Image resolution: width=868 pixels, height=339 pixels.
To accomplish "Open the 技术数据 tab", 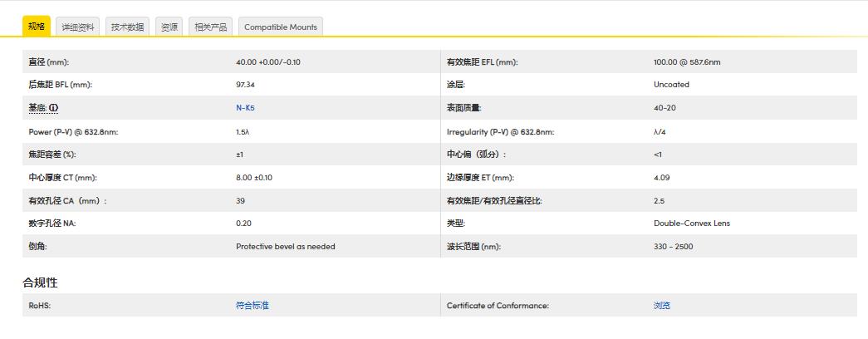I will pos(128,27).
